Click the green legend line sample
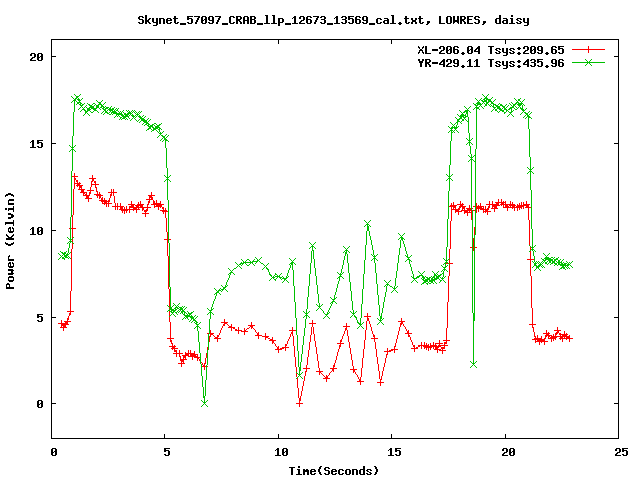Viewport: 640px width, 480px height. (x=588, y=62)
